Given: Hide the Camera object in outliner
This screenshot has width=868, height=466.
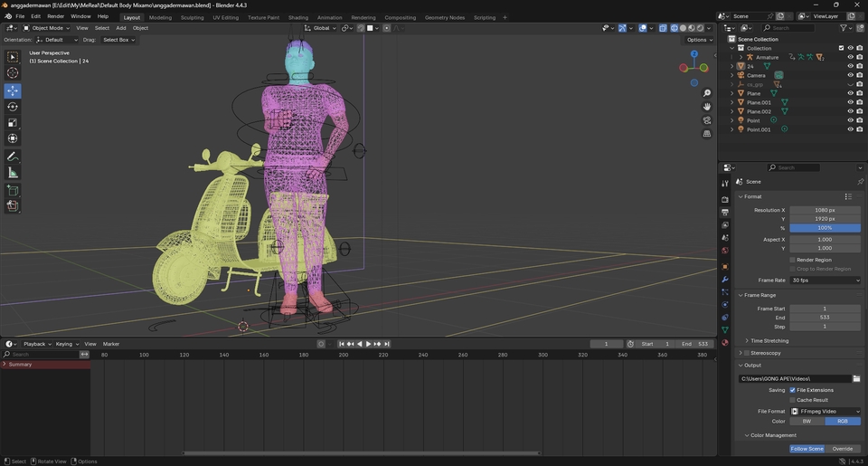Looking at the screenshot, I should click(x=850, y=75).
